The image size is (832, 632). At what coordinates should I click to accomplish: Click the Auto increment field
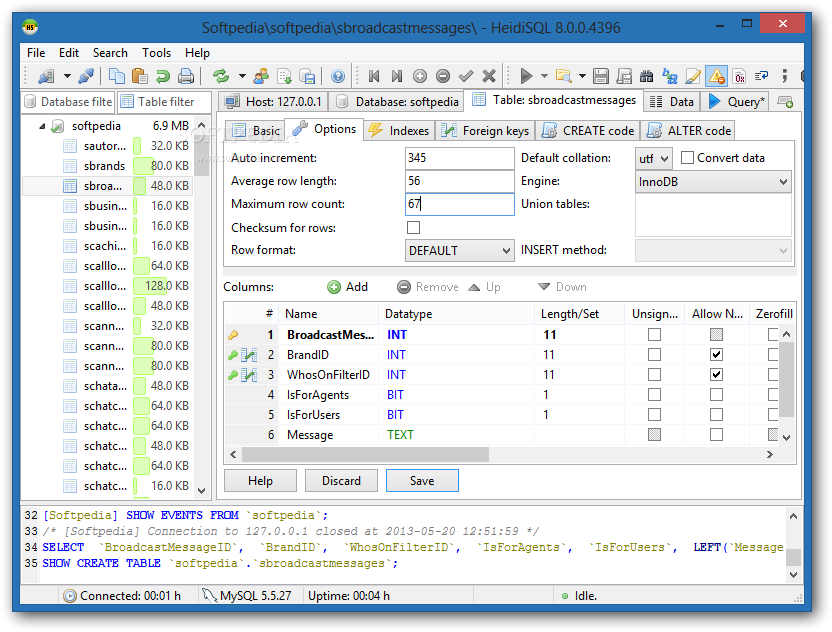coord(460,158)
